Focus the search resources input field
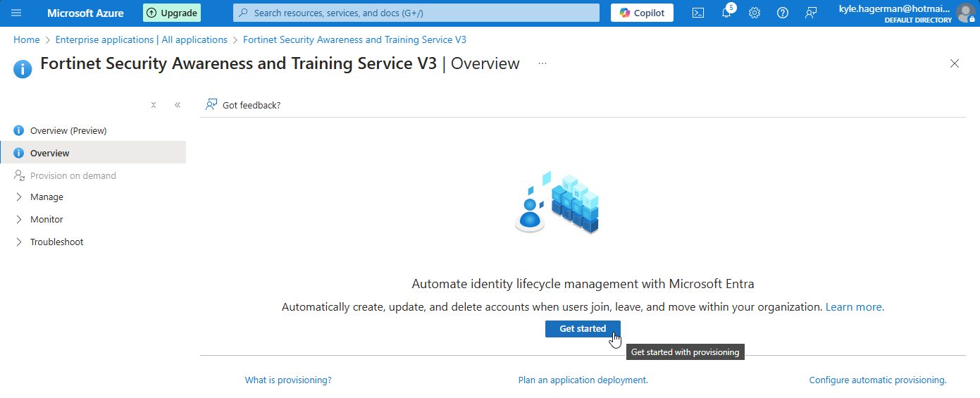980x398 pixels. pos(416,13)
